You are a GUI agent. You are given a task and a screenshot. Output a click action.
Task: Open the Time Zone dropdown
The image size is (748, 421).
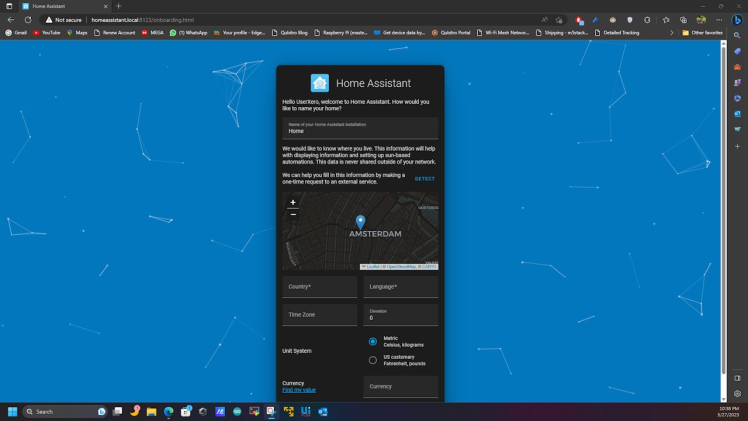click(x=320, y=315)
